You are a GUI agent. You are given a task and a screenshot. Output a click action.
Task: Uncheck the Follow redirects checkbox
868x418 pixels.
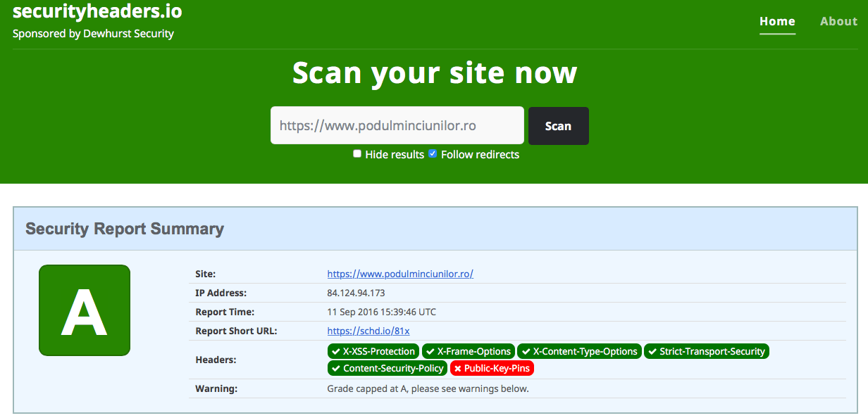pyautogui.click(x=433, y=153)
